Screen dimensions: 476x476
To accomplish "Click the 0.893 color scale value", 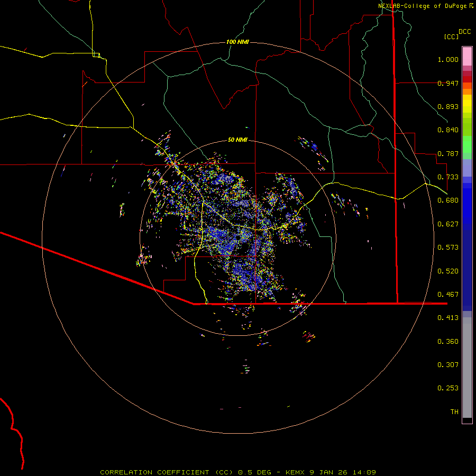I will [x=448, y=106].
